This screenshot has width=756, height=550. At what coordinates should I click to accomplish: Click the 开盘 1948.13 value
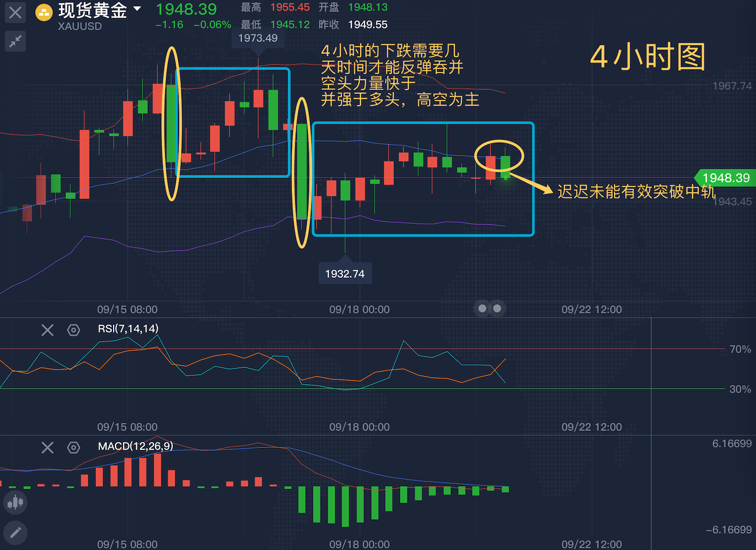click(368, 8)
